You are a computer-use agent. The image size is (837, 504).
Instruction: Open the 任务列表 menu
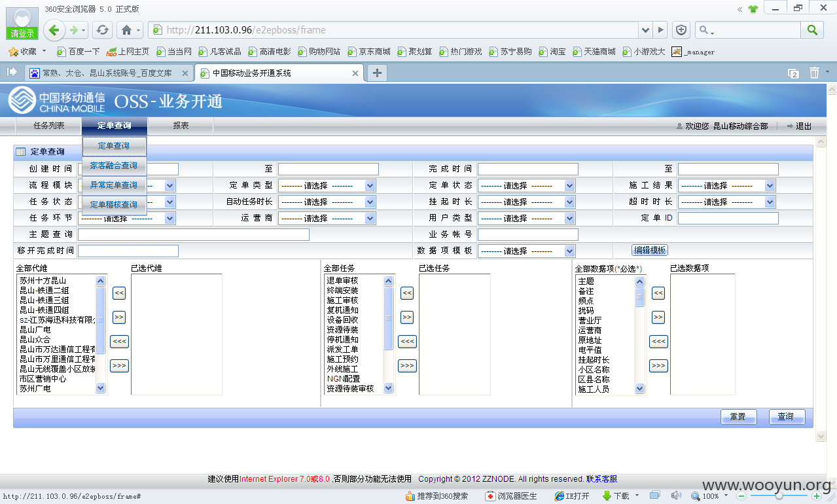49,126
